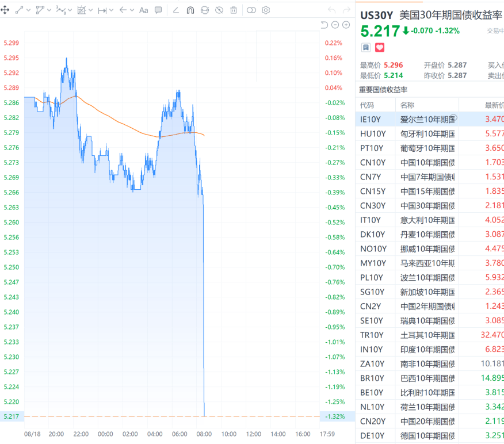Select IT10Y 意大利10年期 row
The height and width of the screenshot is (444, 504).
tap(430, 220)
